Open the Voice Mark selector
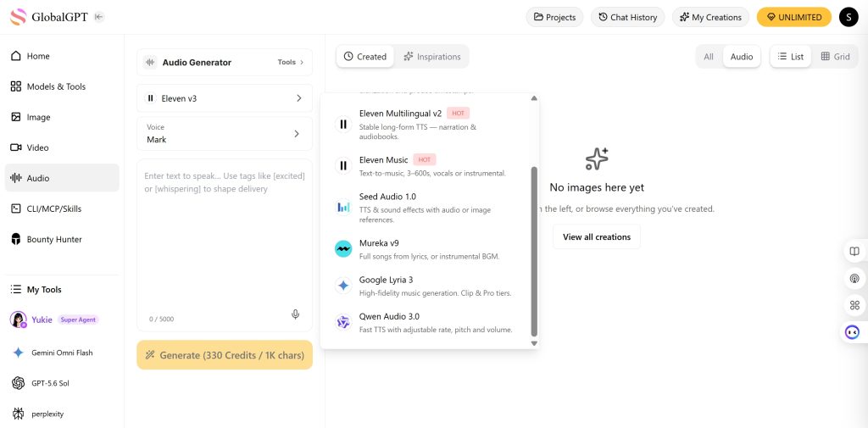Screen dimensions: 868x428 [225, 133]
